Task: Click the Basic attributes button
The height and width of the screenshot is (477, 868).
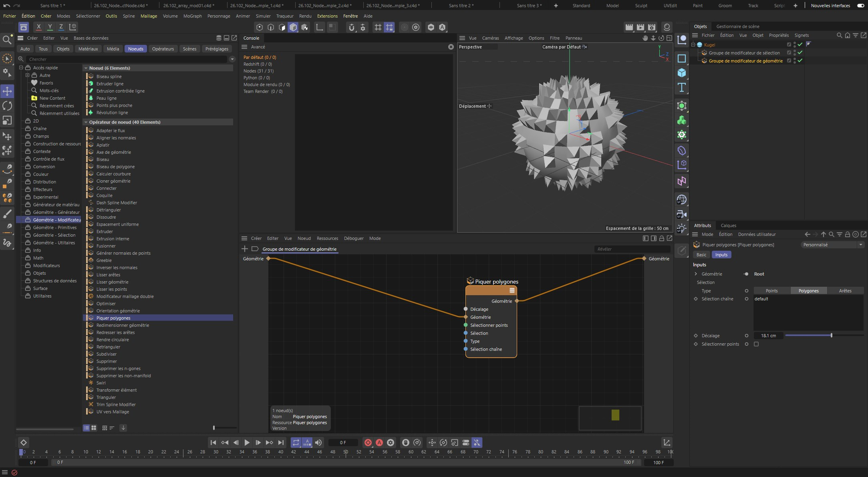Action: 701,255
